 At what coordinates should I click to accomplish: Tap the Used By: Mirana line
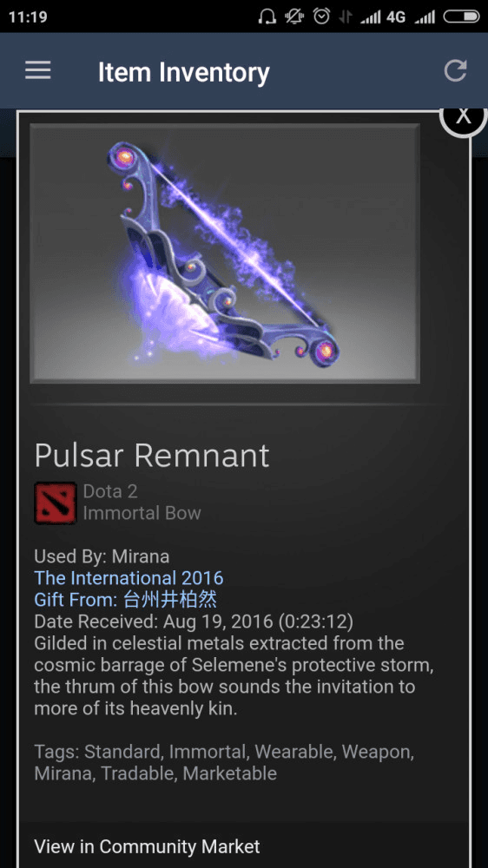pos(102,556)
